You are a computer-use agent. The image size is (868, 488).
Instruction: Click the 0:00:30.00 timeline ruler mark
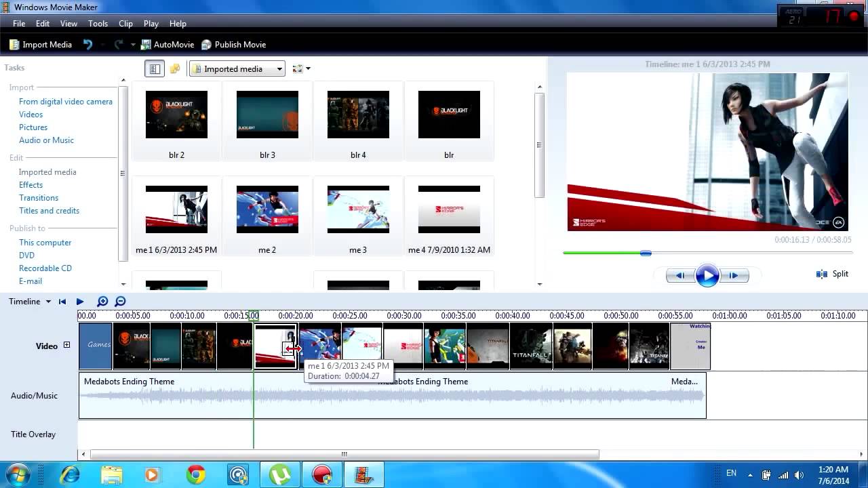(404, 316)
